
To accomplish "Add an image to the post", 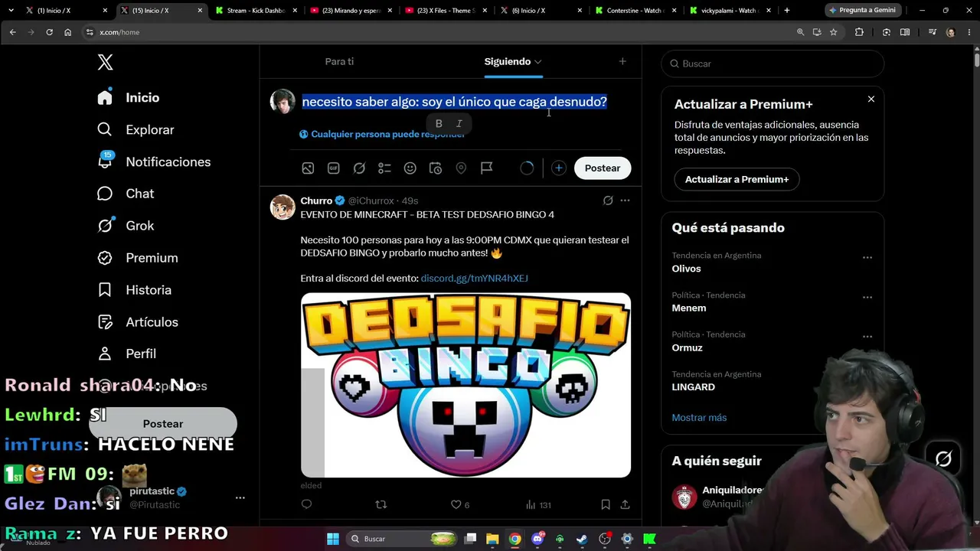I will tap(308, 168).
